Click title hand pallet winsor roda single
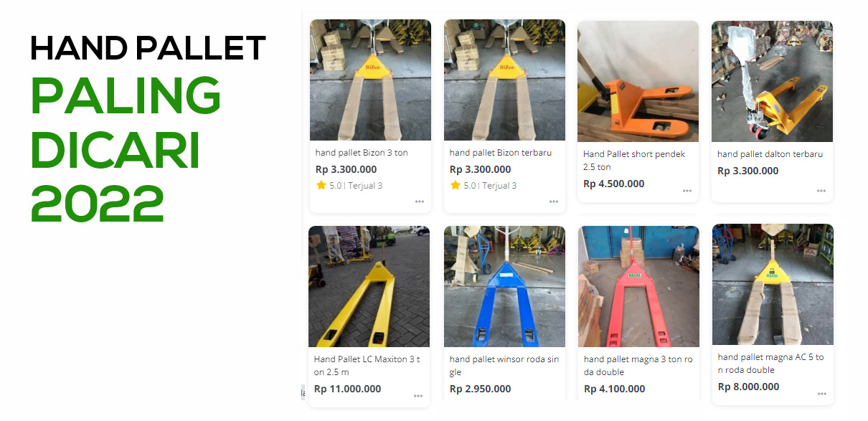 pos(504,366)
